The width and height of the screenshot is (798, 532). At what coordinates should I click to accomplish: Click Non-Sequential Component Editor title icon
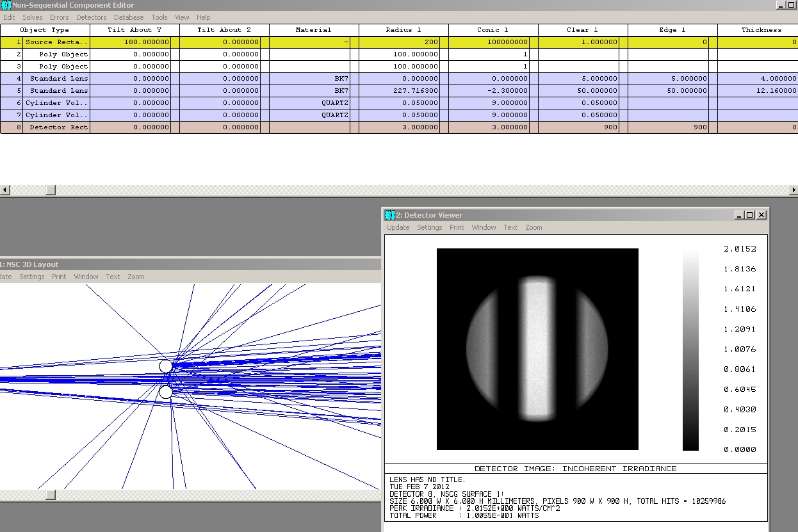[6, 5]
